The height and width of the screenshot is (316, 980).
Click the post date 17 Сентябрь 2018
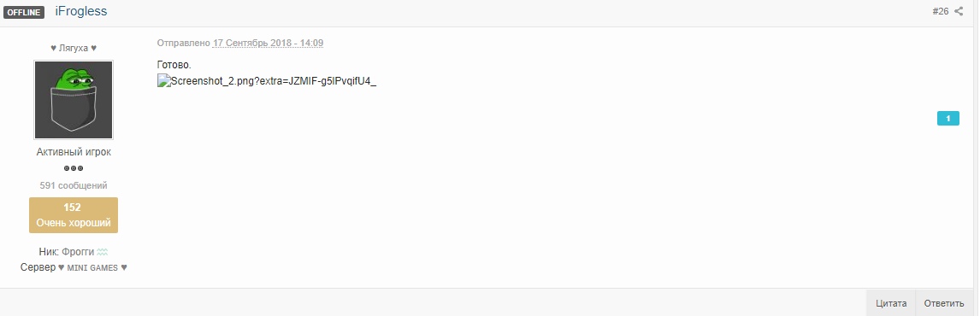click(269, 43)
